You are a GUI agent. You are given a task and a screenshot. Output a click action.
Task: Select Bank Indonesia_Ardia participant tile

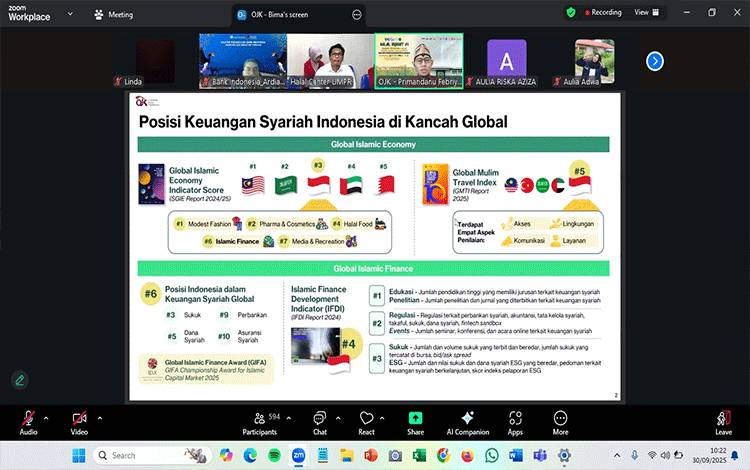(243, 61)
